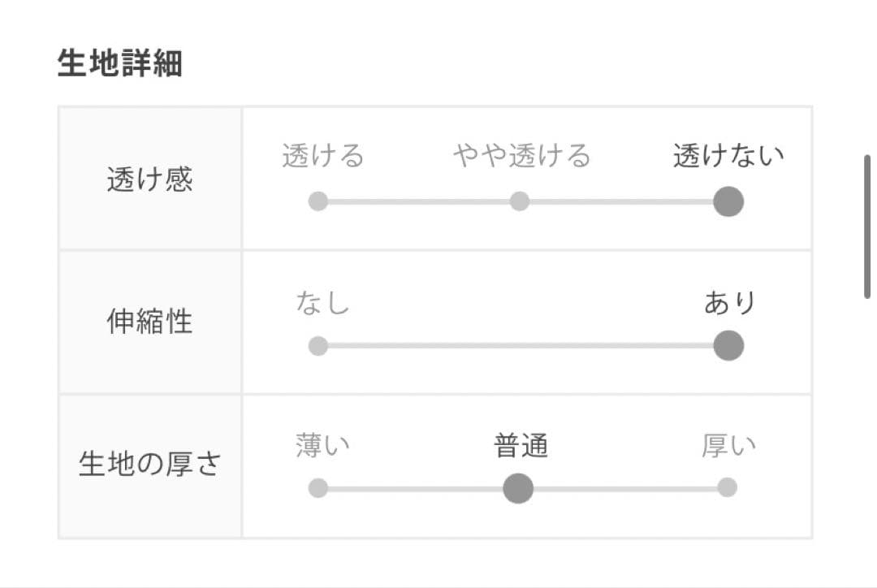Select the 薄い dot on thickness slider
This screenshot has width=877, height=588.
click(318, 488)
